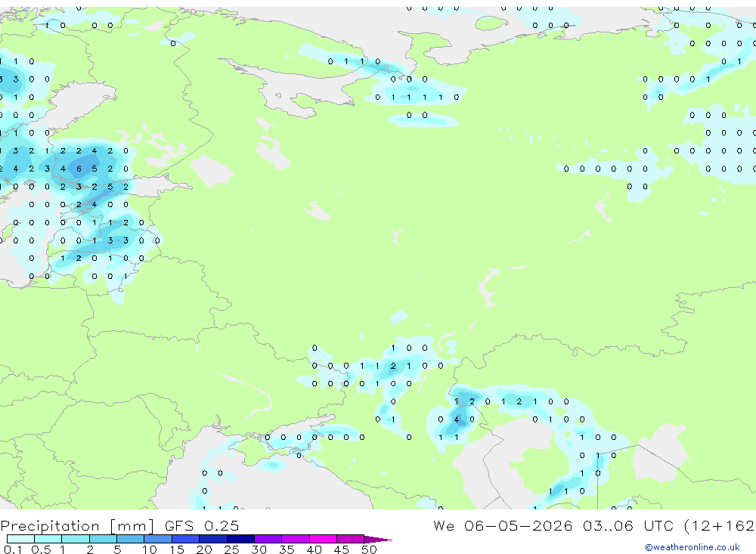Click the '50' legend scale label
This screenshot has height=554, width=756.
coord(369,549)
